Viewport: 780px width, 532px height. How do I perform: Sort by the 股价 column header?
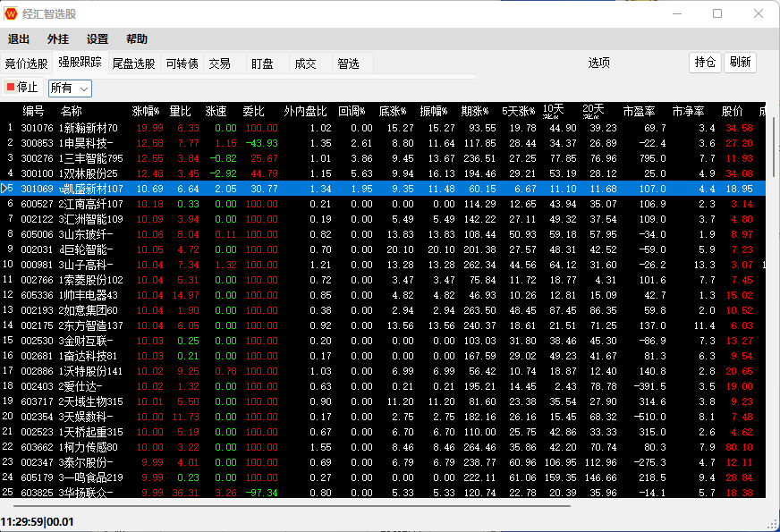click(x=733, y=111)
